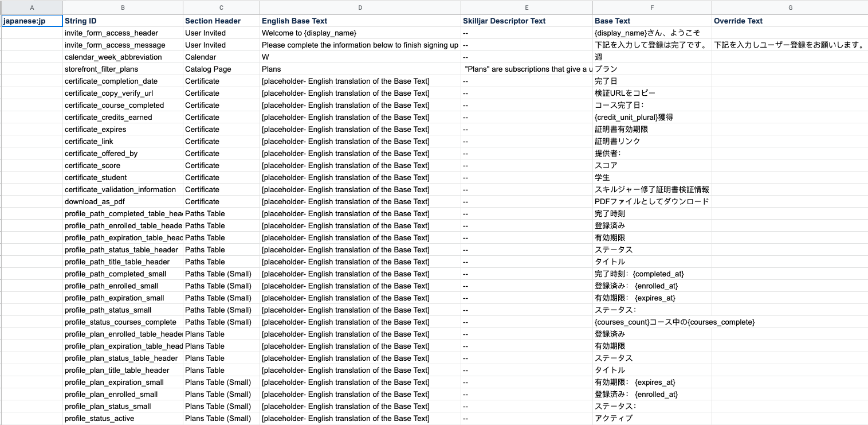Click the base text cell 検証URLをコピー
The image size is (868, 425).
pyautogui.click(x=653, y=93)
